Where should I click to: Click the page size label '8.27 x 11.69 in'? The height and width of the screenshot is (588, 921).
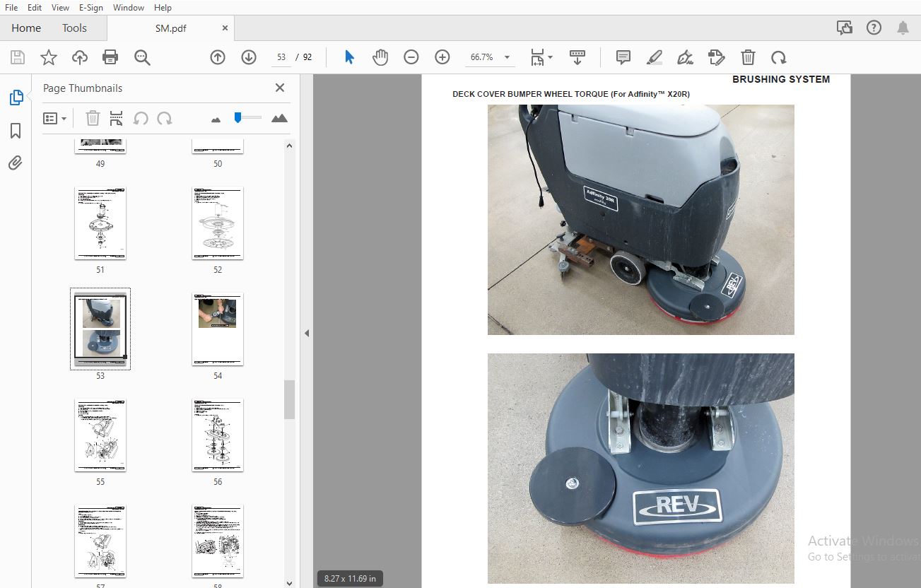click(x=350, y=578)
